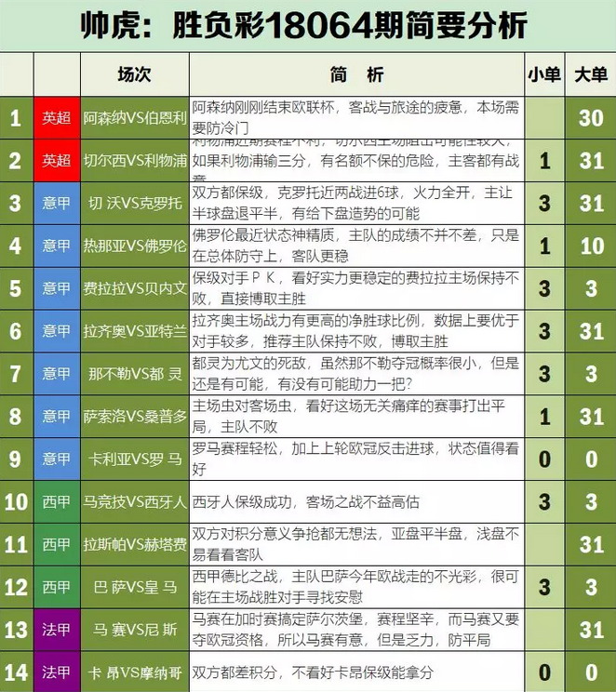Screen dimensions: 616x692
Task: Click the purple 法甲 cell in row 13
Action: pyautogui.click(x=57, y=630)
